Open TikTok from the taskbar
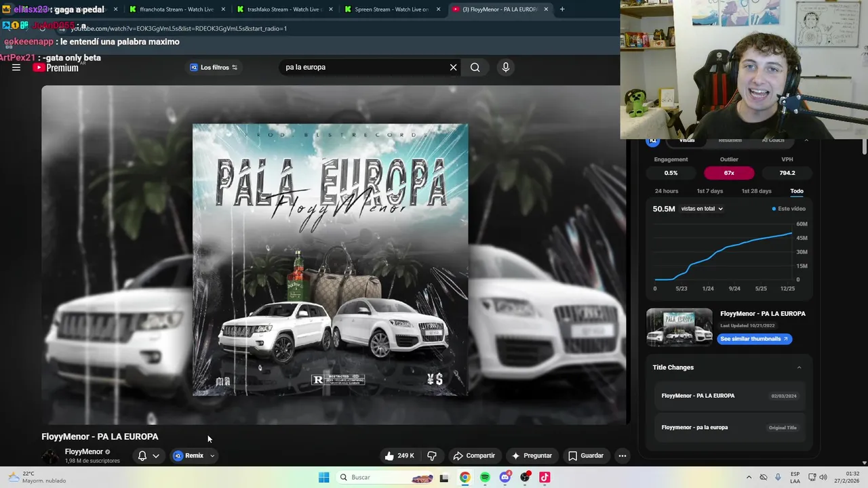868x488 pixels. coord(545,478)
